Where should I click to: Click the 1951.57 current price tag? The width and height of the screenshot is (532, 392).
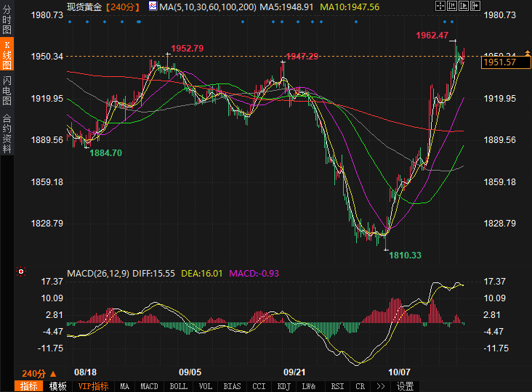tap(500, 62)
